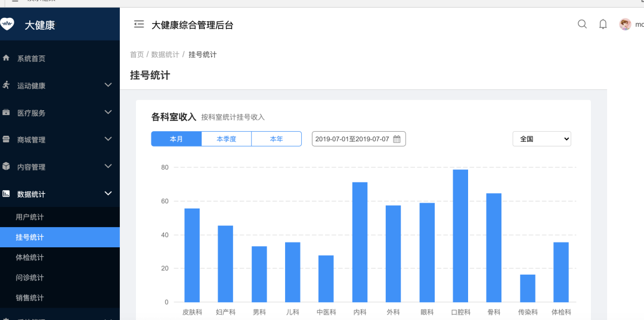Open the 全国 region dropdown
Image resolution: width=644 pixels, height=320 pixels.
click(541, 139)
